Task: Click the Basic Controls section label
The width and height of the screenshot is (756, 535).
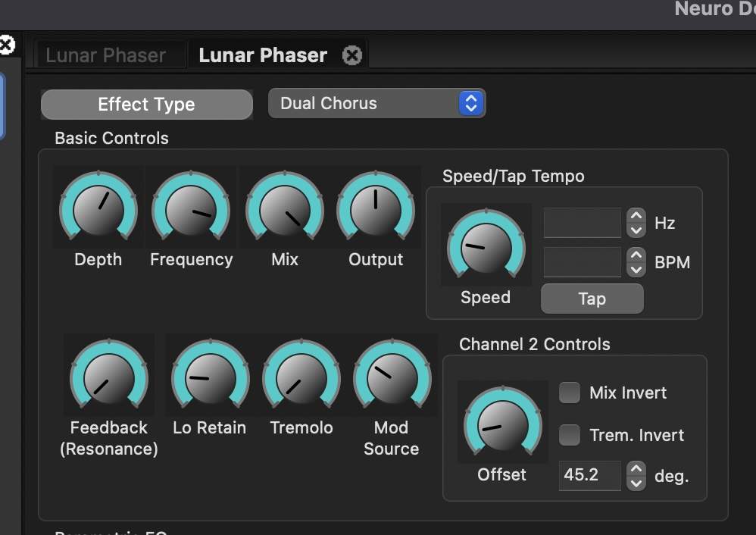Action: pos(111,138)
